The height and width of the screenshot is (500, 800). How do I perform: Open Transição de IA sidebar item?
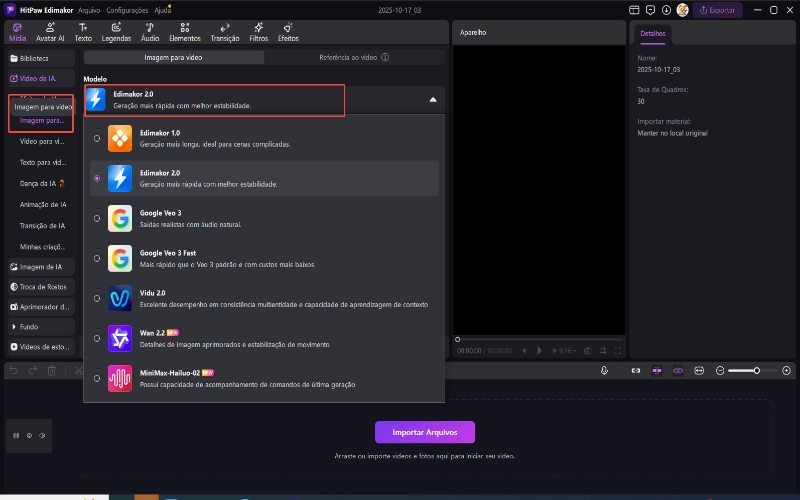43,226
